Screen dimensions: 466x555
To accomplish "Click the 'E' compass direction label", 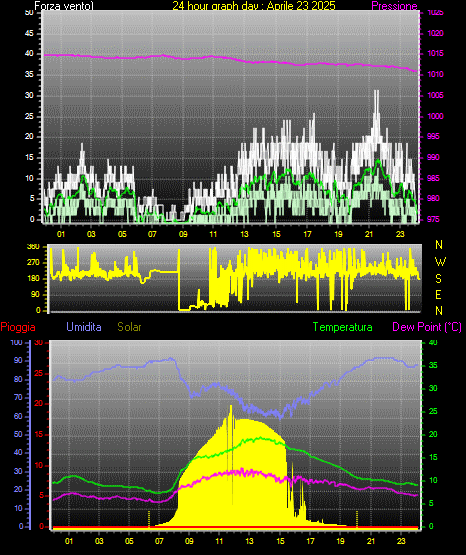I will point(438,294).
